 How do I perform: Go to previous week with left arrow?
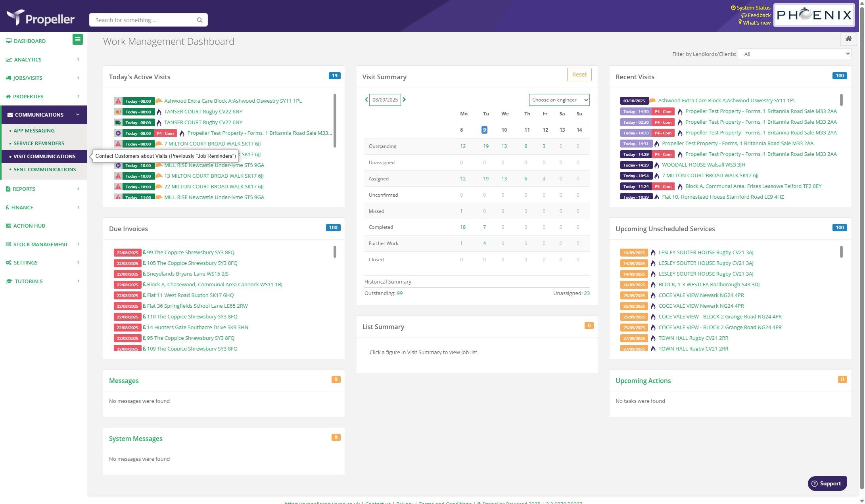pyautogui.click(x=366, y=100)
